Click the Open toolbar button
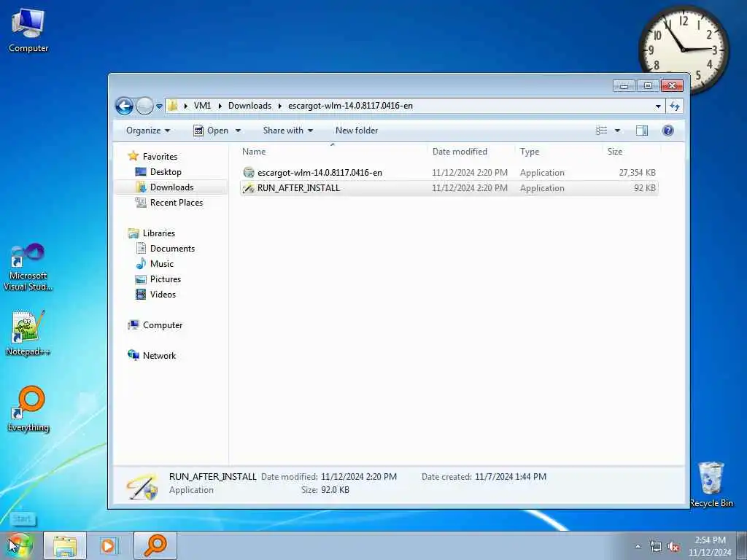Viewport: 747px width, 560px height. (211, 131)
